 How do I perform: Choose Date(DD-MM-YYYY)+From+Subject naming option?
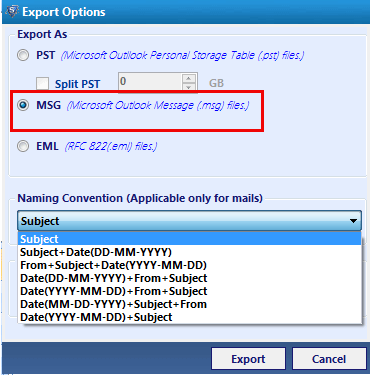pyautogui.click(x=190, y=278)
